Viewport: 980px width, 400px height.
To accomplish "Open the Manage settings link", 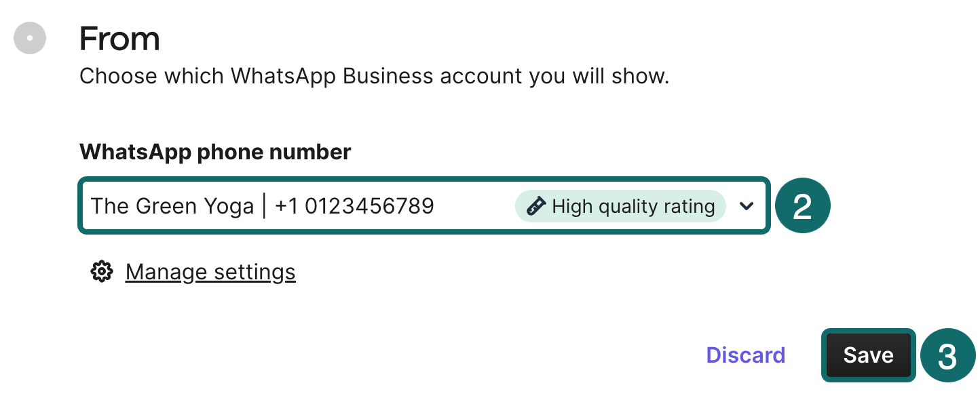I will [210, 272].
